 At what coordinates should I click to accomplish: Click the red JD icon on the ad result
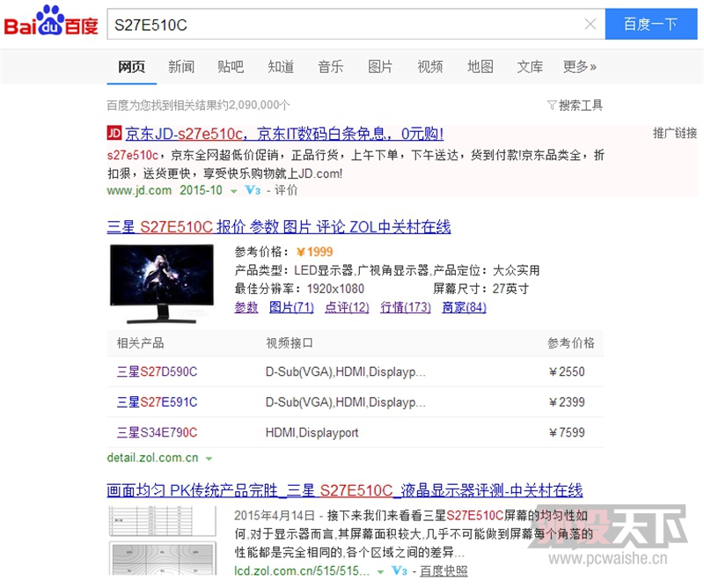point(114,133)
